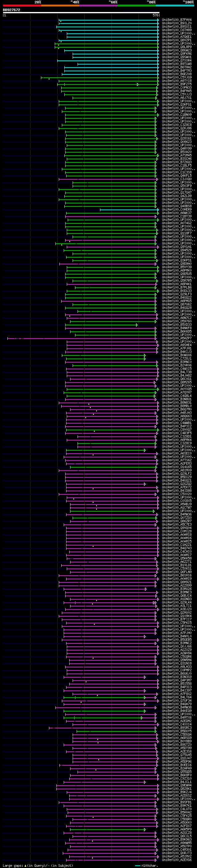
Task: Click the white query sequence ruler bar
Action: pyautogui.click(x=81, y=13)
